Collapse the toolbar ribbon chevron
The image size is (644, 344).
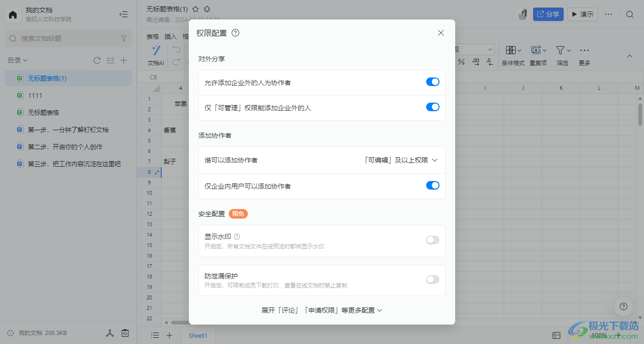click(x=630, y=56)
